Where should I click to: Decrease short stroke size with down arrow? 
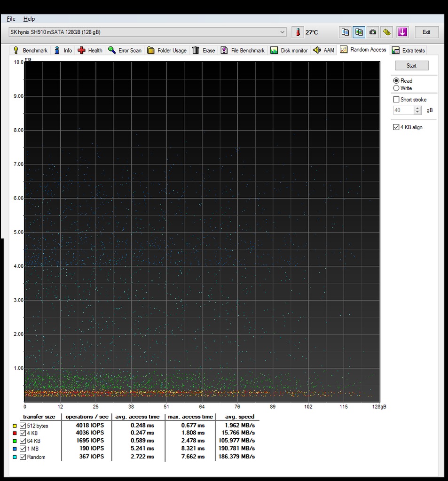click(x=417, y=112)
